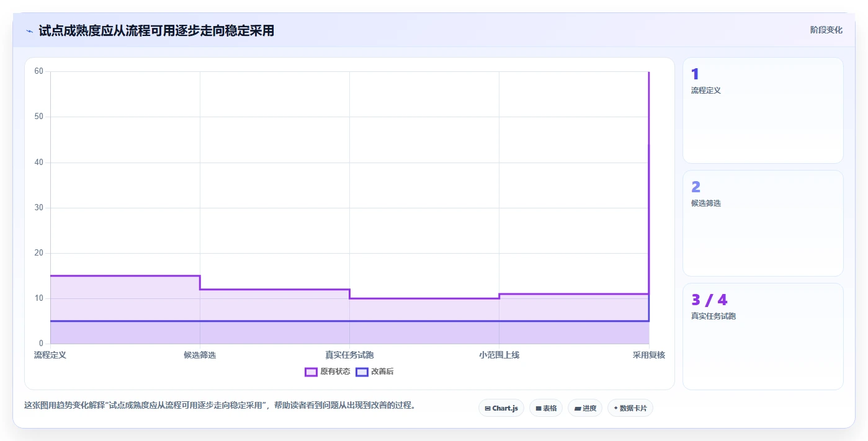868x441 pixels.
Task: Click the 候选筛选 x-axis label
Action: [200, 355]
